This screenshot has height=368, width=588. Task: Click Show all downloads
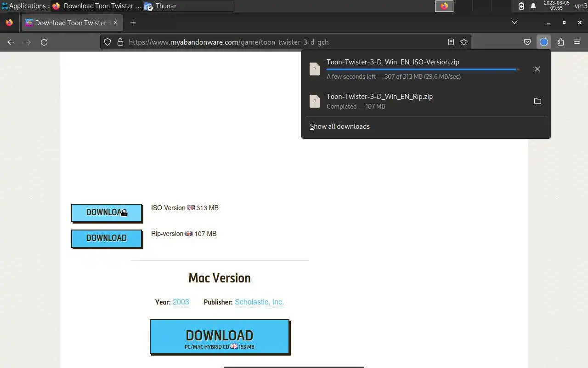click(340, 126)
